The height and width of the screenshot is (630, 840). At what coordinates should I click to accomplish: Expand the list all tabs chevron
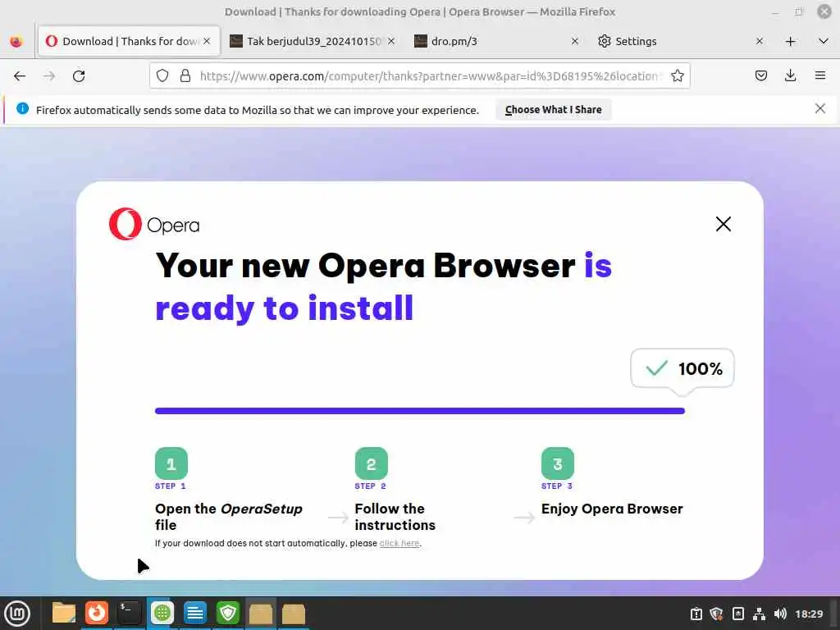coord(824,41)
